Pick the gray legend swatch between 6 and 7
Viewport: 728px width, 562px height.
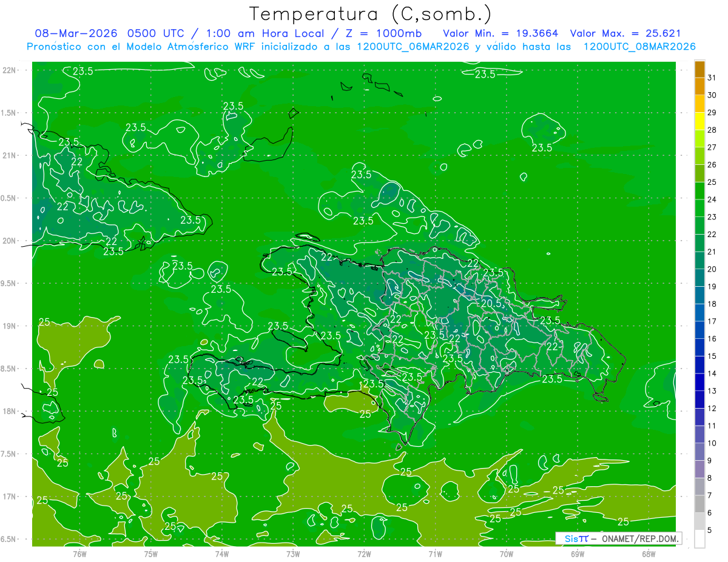point(699,504)
